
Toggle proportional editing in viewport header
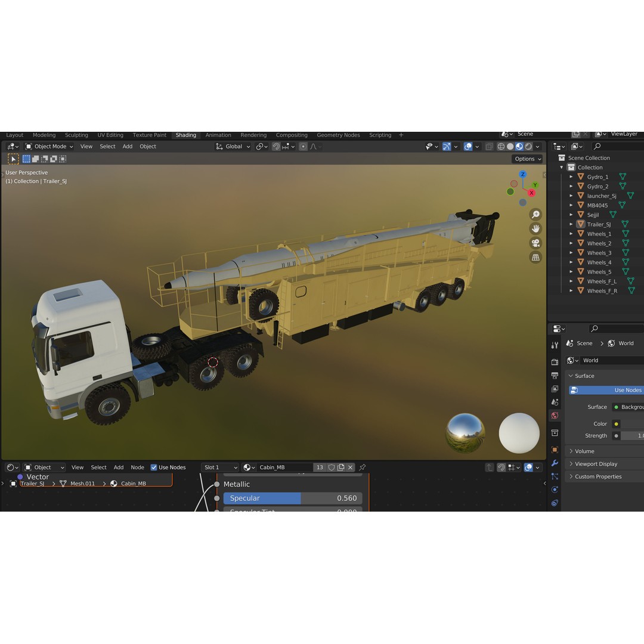click(x=303, y=147)
